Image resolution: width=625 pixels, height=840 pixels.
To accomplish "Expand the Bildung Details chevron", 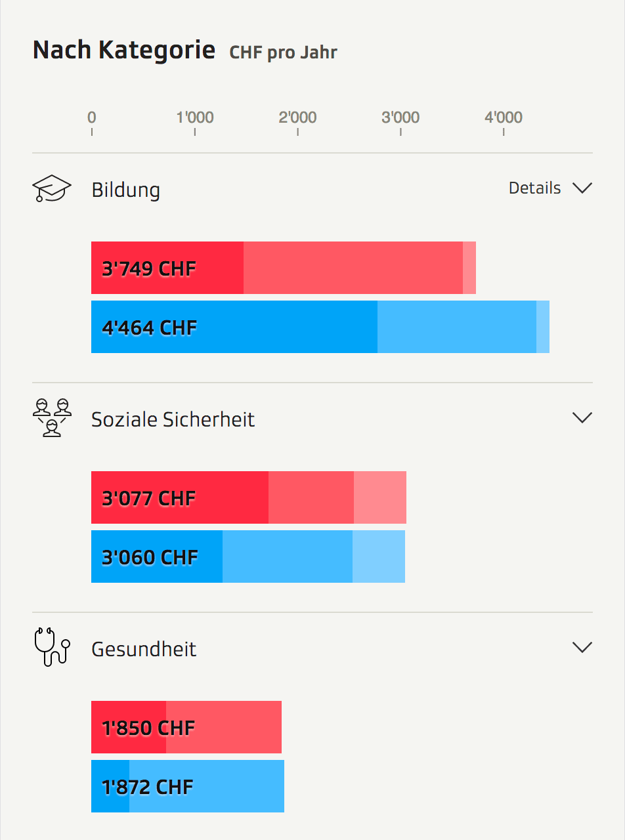I will tap(582, 188).
